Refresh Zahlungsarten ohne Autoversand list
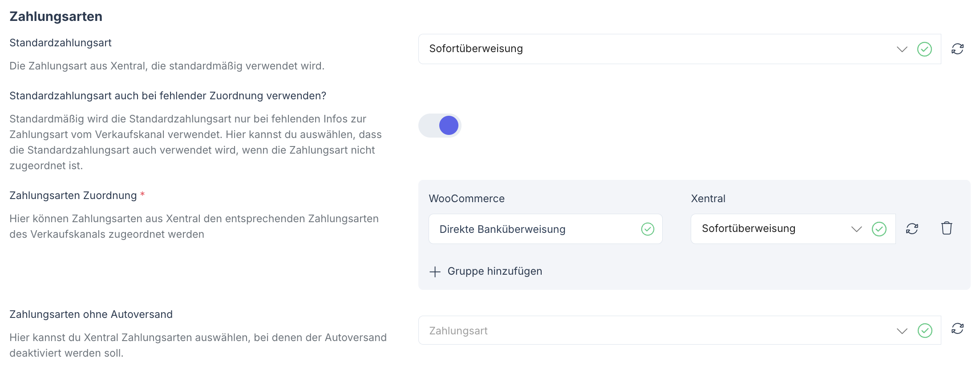The image size is (980, 370). [x=957, y=329]
